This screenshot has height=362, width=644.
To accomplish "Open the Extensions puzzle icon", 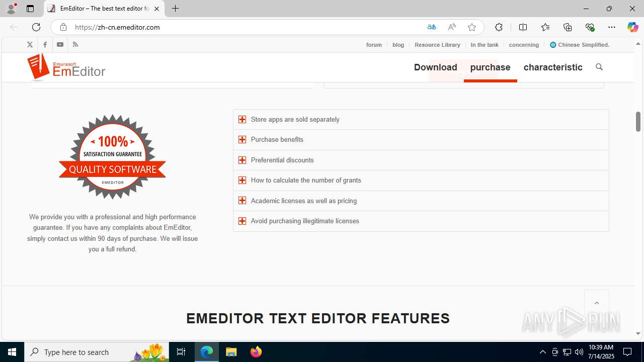I will click(499, 27).
